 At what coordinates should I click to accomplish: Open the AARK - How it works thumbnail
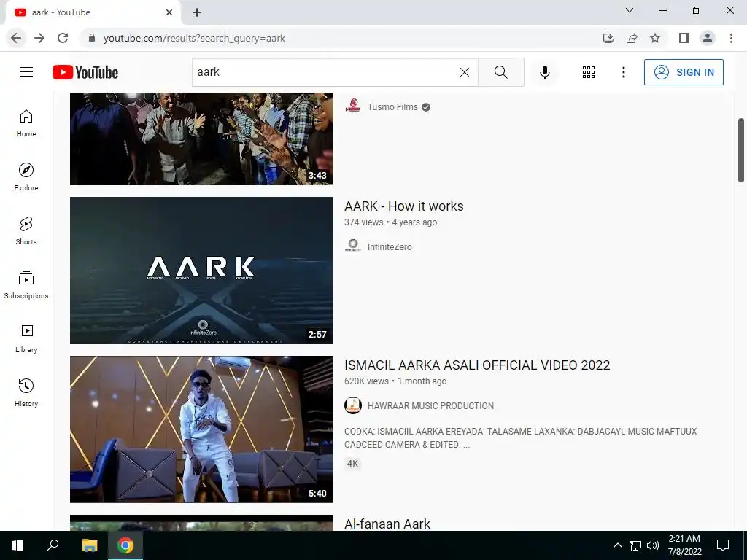tap(201, 271)
